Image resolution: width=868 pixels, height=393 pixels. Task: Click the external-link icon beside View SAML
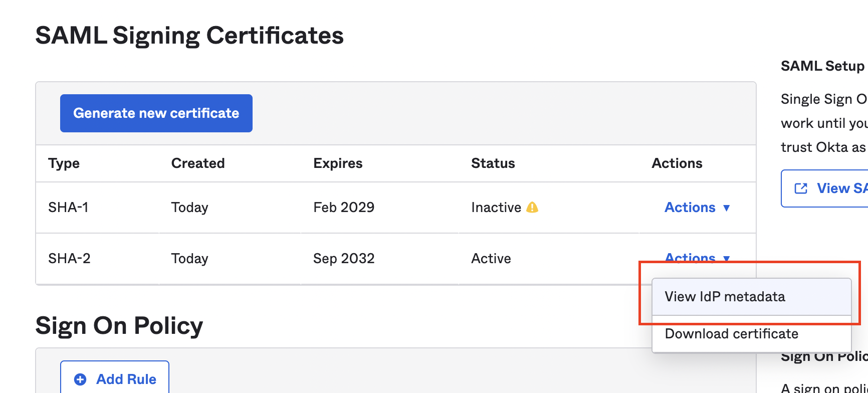point(801,188)
